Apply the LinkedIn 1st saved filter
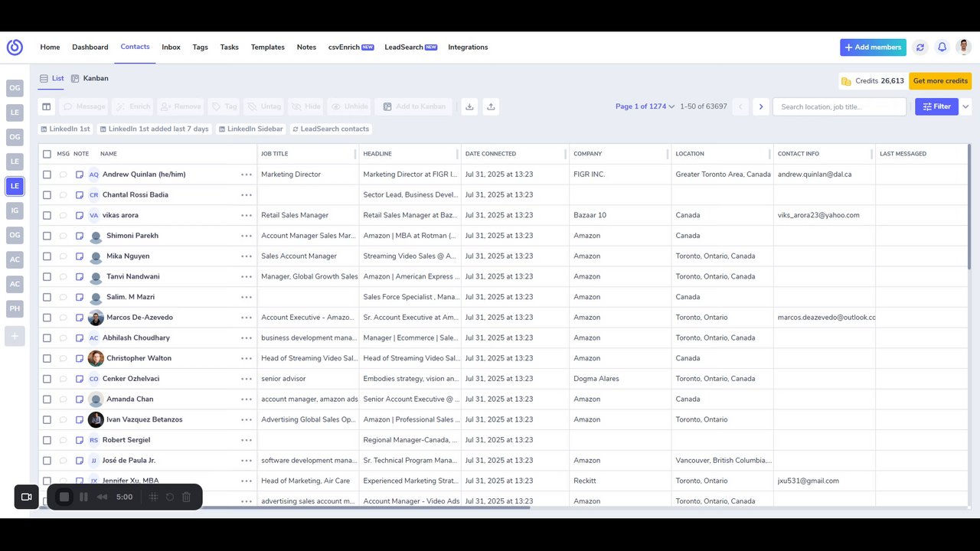 (65, 129)
